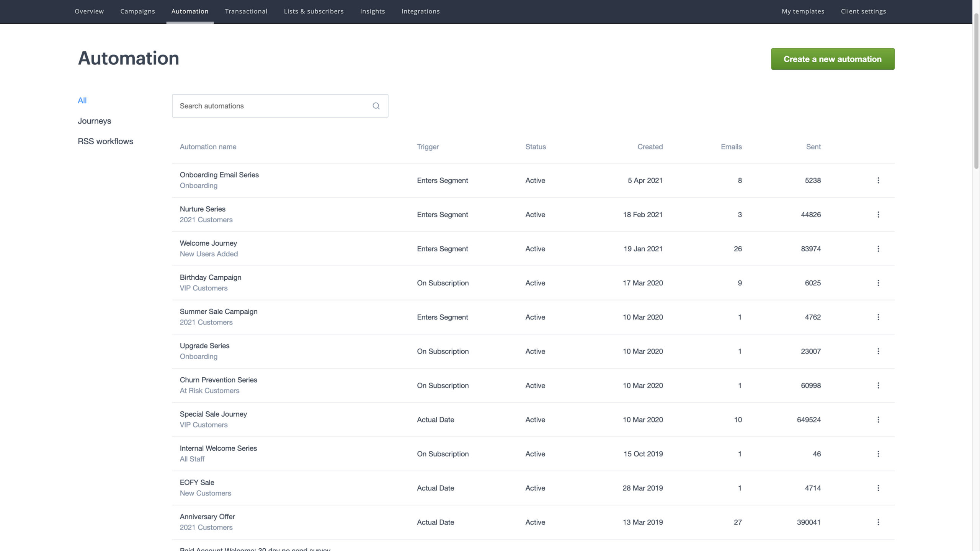Open the Upgrade Series automation
980x551 pixels.
204,346
